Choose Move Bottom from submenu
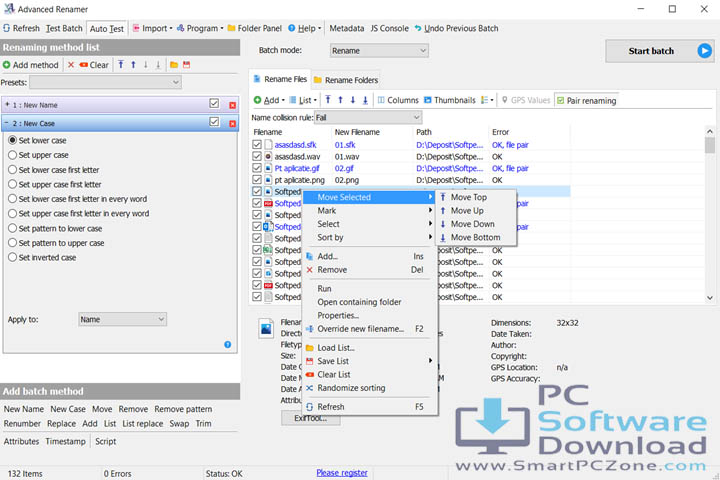720x480 pixels. point(476,237)
